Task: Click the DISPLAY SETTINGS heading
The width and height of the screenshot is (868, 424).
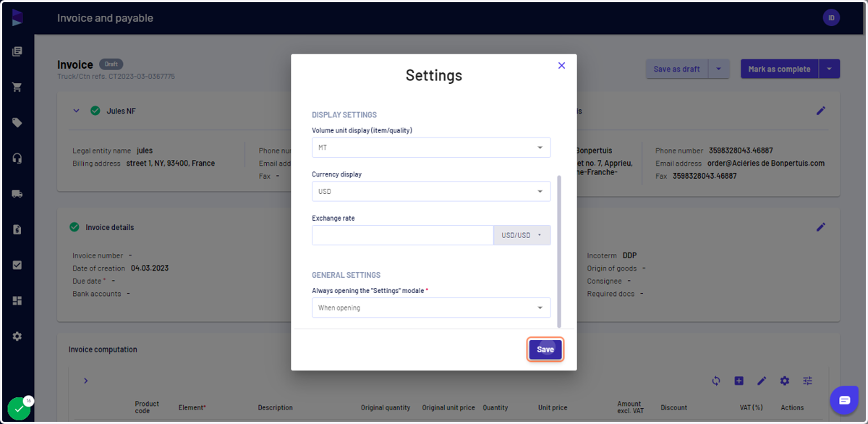Action: tap(344, 115)
